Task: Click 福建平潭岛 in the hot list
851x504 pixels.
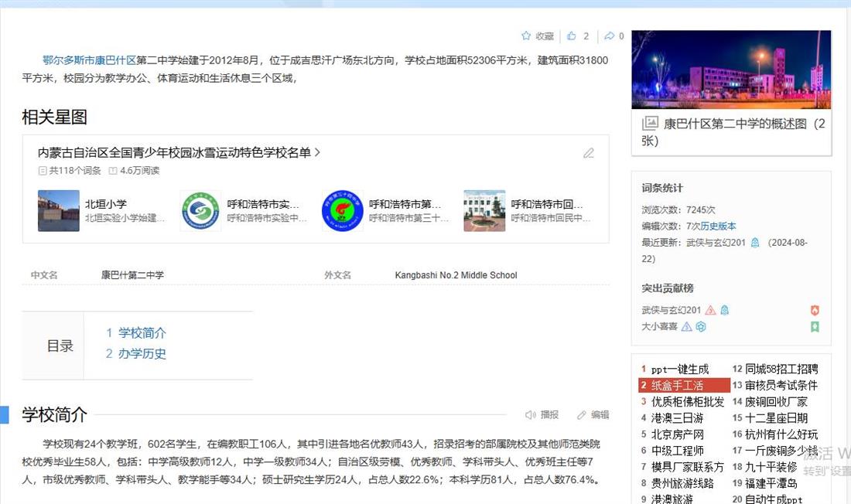Action: coord(771,483)
